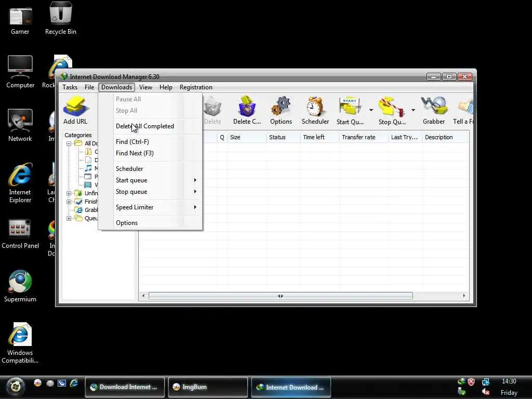The image size is (532, 399).
Task: Sort by the Size column header
Action: point(247,137)
